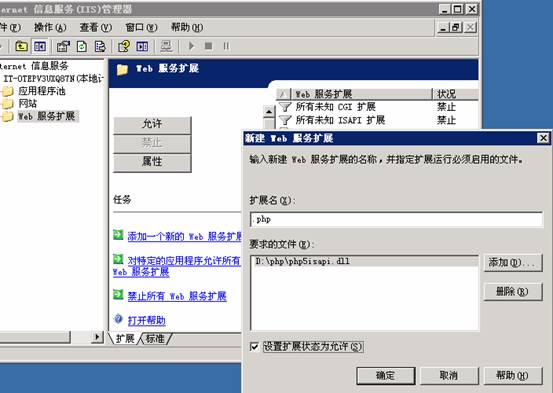Select the 所有未知 CGI 扩展 row
The height and width of the screenshot is (393, 553).
(x=377, y=107)
